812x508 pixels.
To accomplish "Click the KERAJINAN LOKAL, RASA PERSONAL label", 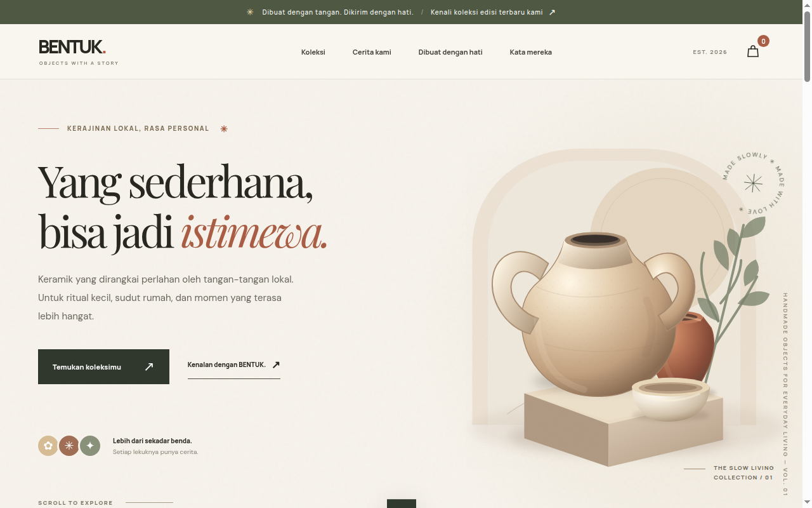I will [138, 128].
